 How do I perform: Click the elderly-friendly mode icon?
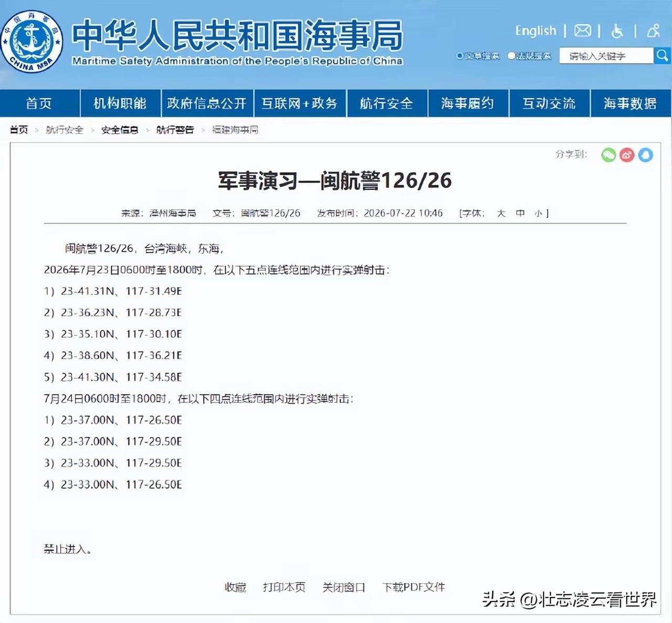click(653, 31)
